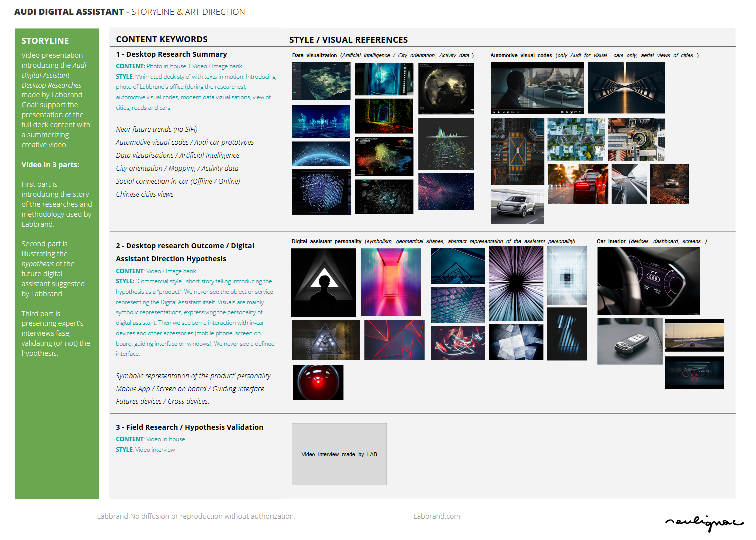The height and width of the screenshot is (540, 756).
Task: Click 'Futures devices / Cross-devices.' line
Action: click(x=163, y=401)
